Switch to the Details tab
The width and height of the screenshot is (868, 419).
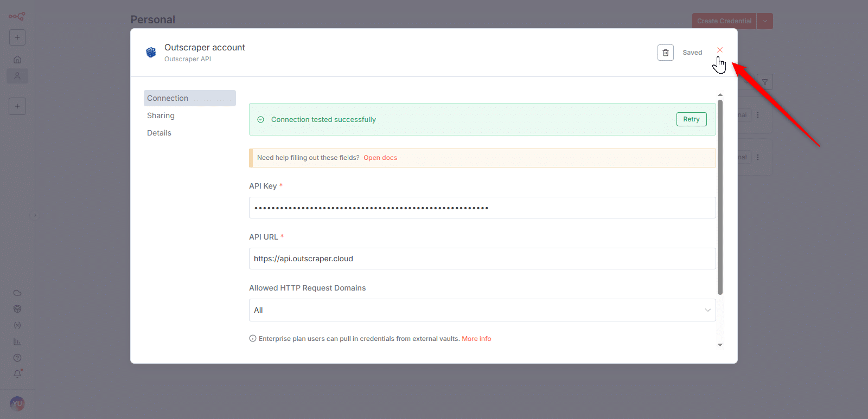click(x=159, y=133)
